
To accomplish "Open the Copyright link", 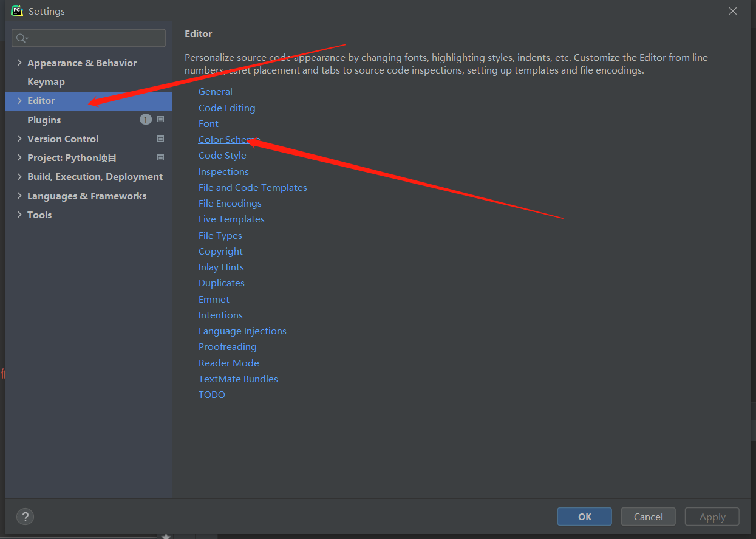I will pyautogui.click(x=220, y=251).
